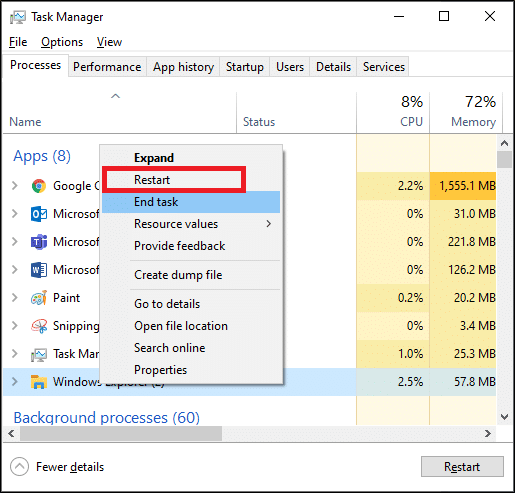Choose End task in the context menu
515x493 pixels.
(x=191, y=202)
